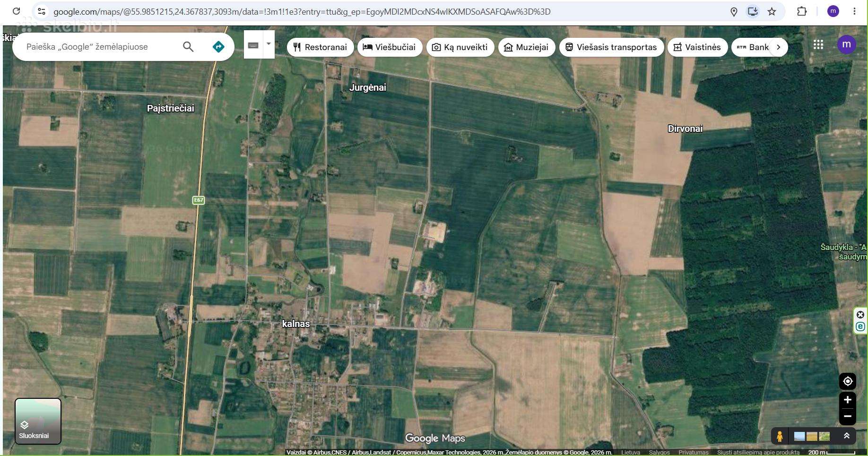868x456 pixels.
Task: Toggle the keyboard input tool
Action: tap(253, 45)
